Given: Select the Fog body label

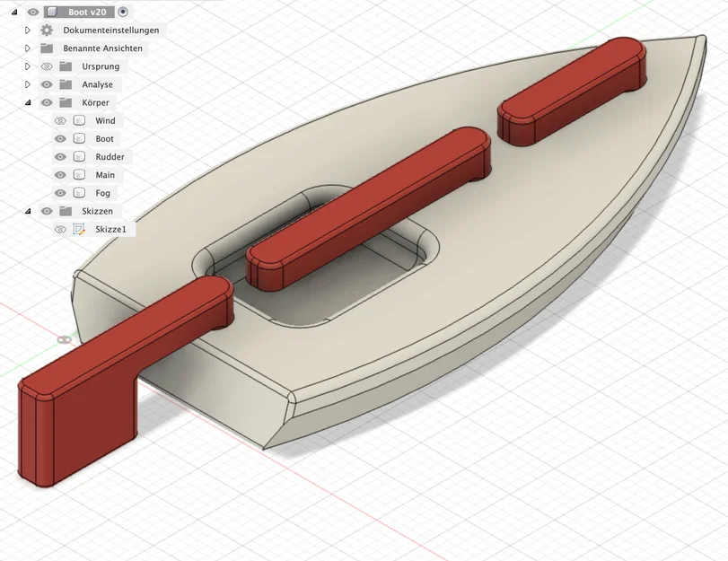Looking at the screenshot, I should [x=103, y=193].
